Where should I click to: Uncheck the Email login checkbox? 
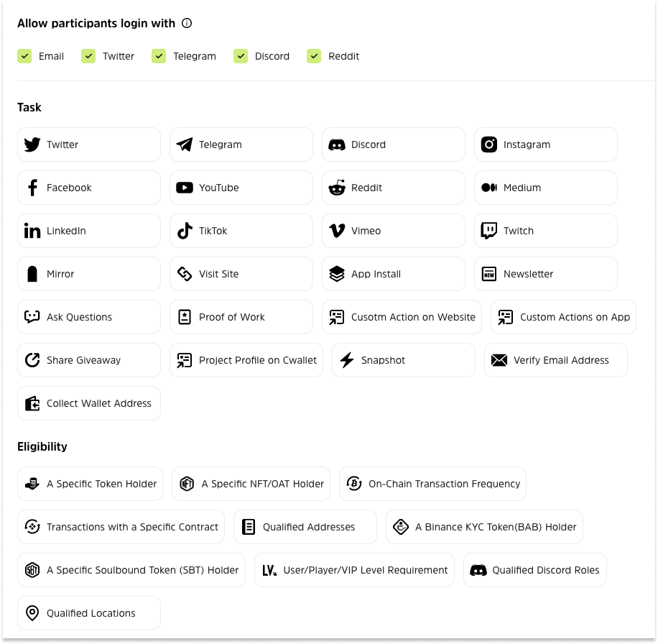(24, 56)
